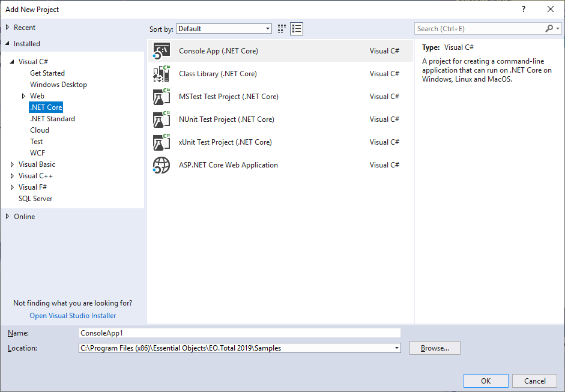Screen dimensions: 565x392
Task: Choose ASP.NET Core Web Application template
Action: (280, 165)
